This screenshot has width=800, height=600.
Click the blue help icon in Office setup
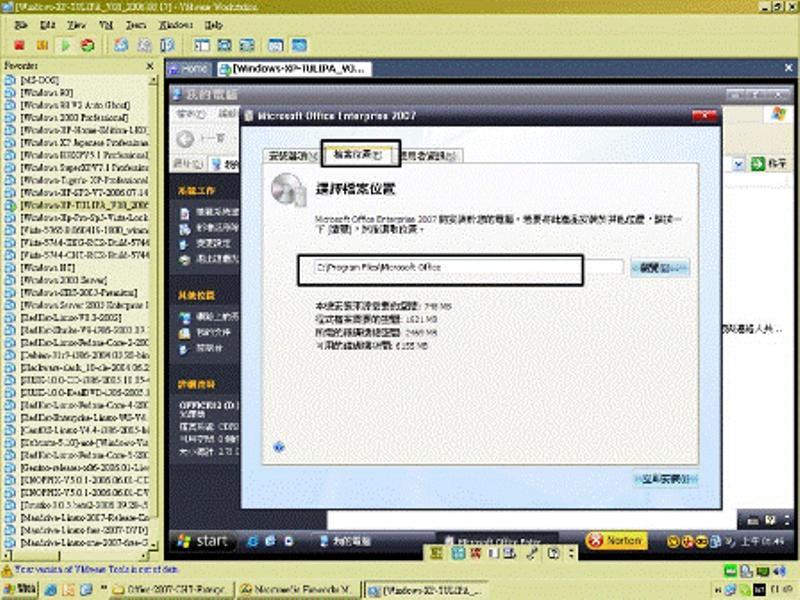pyautogui.click(x=279, y=447)
